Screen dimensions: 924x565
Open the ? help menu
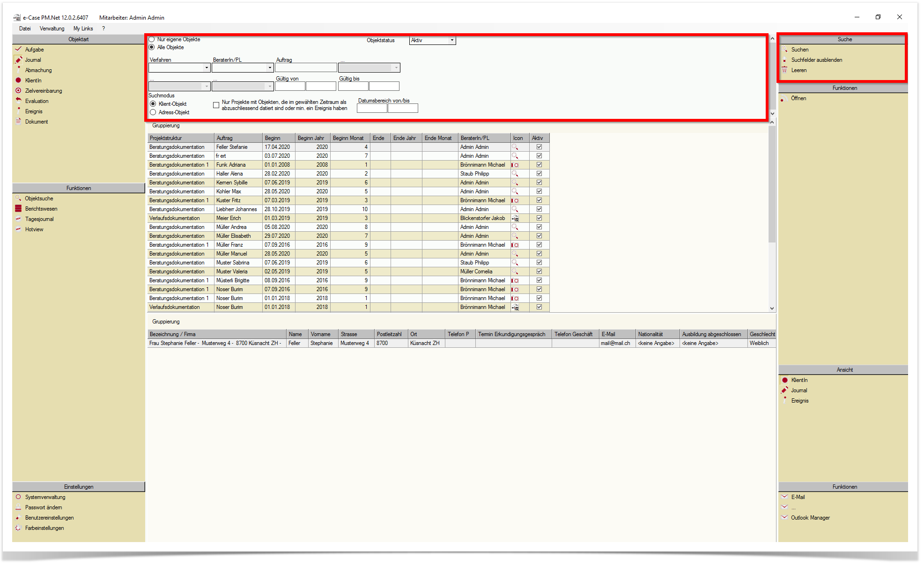coord(103,29)
